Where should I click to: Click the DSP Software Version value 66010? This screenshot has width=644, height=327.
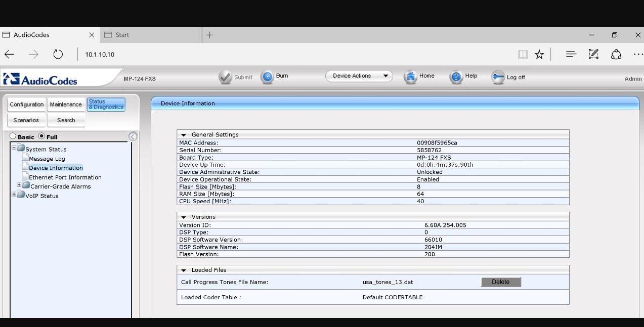pyautogui.click(x=433, y=240)
